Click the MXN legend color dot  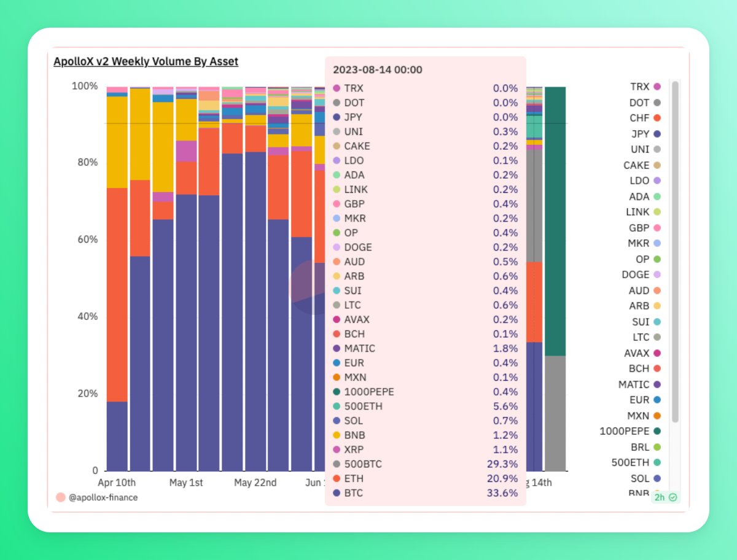coord(657,416)
